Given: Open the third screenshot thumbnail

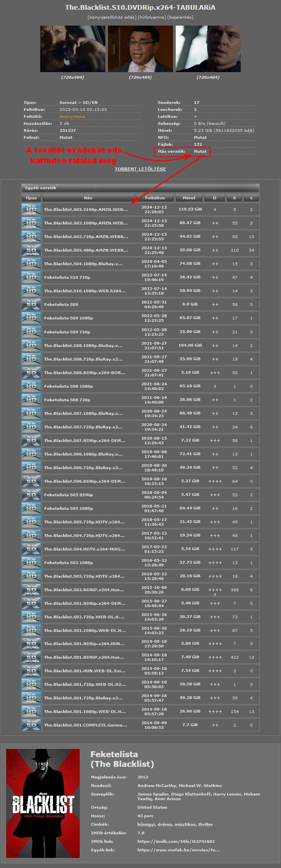Looking at the screenshot, I should (208, 49).
